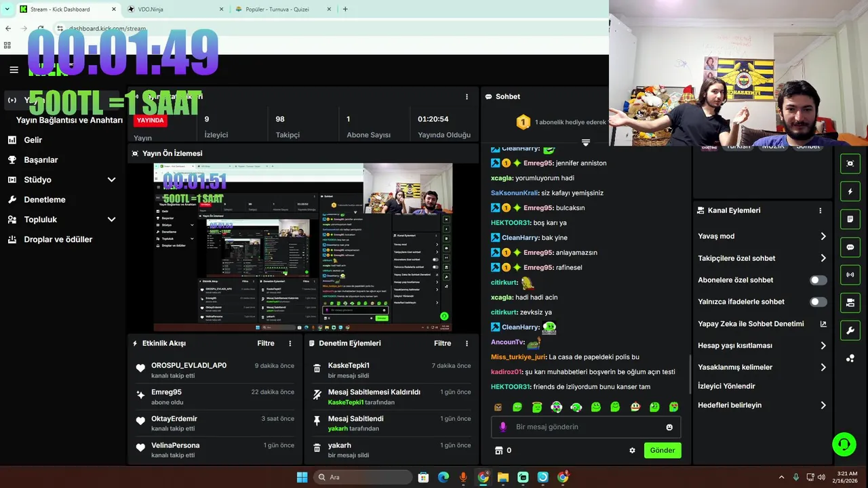Toggle Abonelere özel sohbet switch
The image size is (868, 488).
point(818,280)
